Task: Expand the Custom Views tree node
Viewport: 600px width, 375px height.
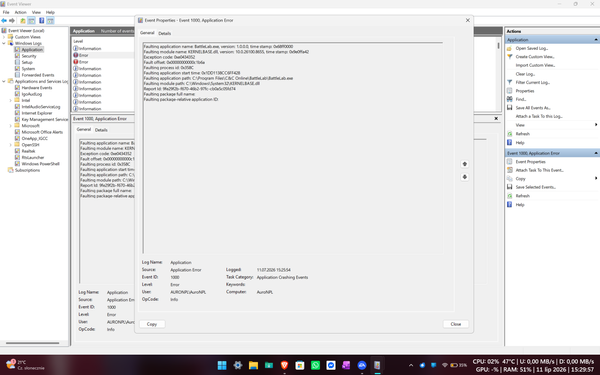Action: 4,37
